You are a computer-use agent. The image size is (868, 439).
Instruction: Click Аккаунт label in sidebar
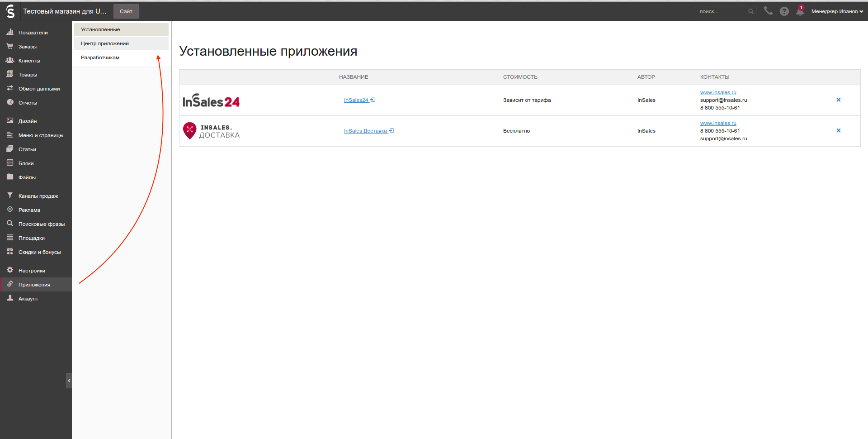tap(28, 299)
